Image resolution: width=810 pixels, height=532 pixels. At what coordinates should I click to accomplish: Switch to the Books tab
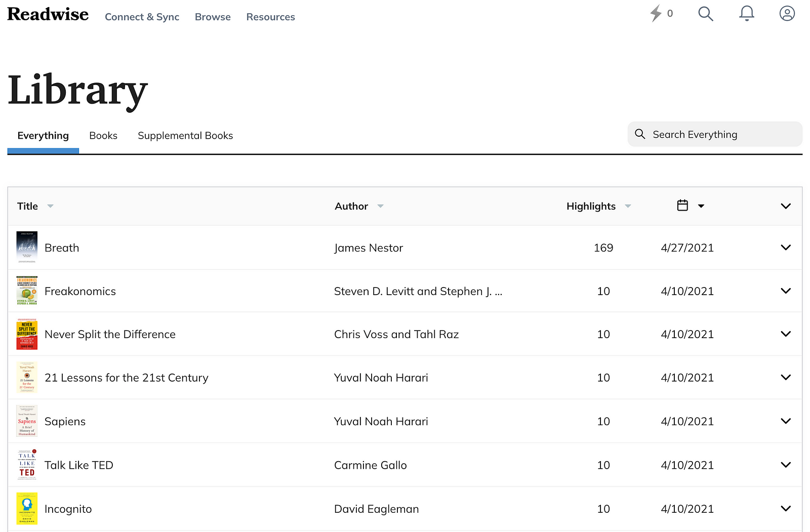click(103, 136)
